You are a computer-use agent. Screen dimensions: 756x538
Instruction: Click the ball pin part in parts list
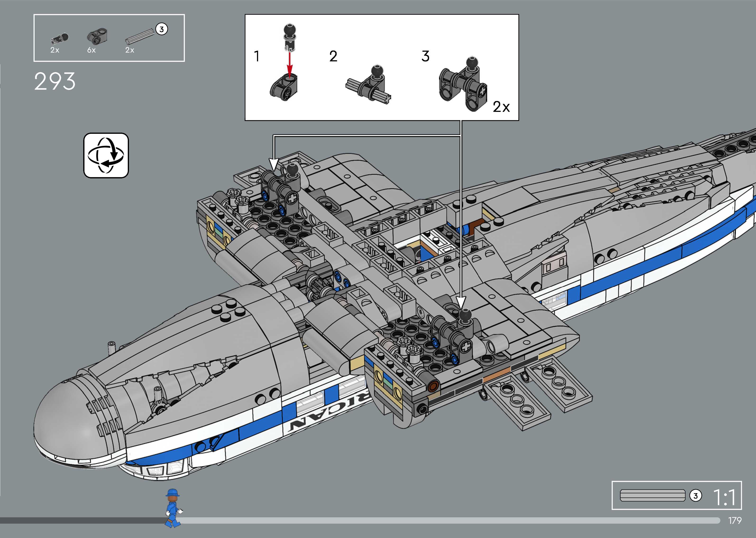coord(60,39)
